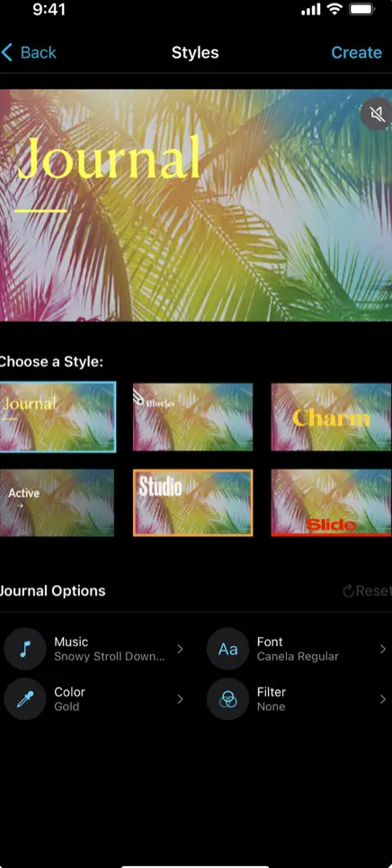Tap the Font label
The width and height of the screenshot is (392, 868).
(x=270, y=642)
